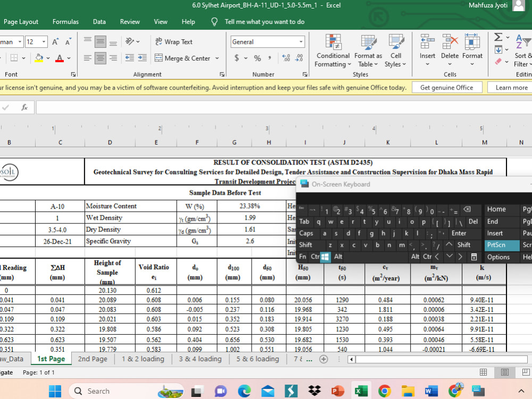Add a new sheet with plus icon
The height and width of the screenshot is (399, 532).
click(323, 359)
